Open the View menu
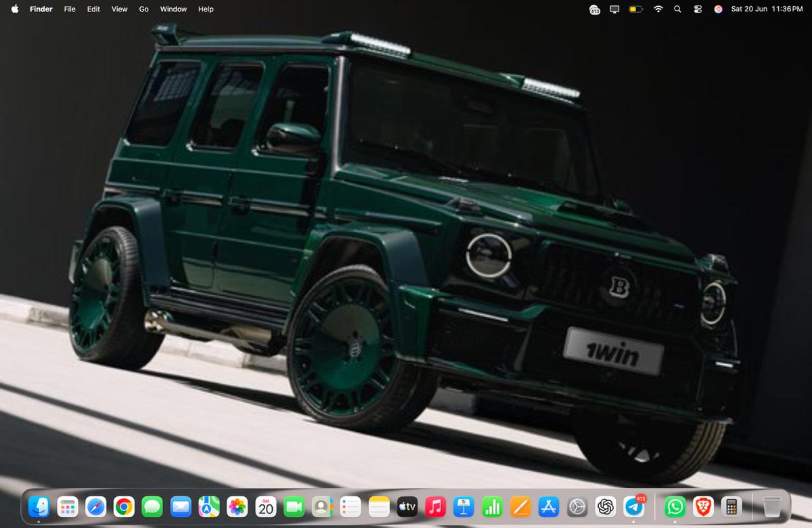The image size is (812, 528). click(x=120, y=9)
